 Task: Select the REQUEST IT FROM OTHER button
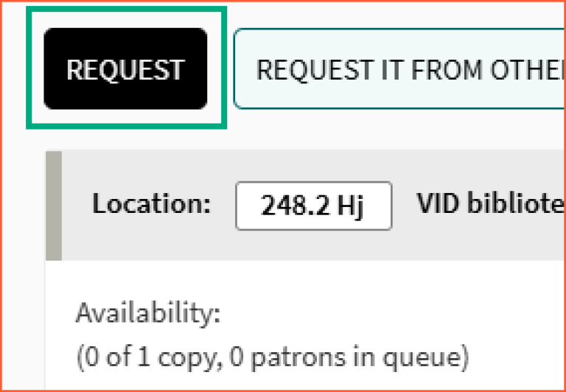click(x=399, y=69)
